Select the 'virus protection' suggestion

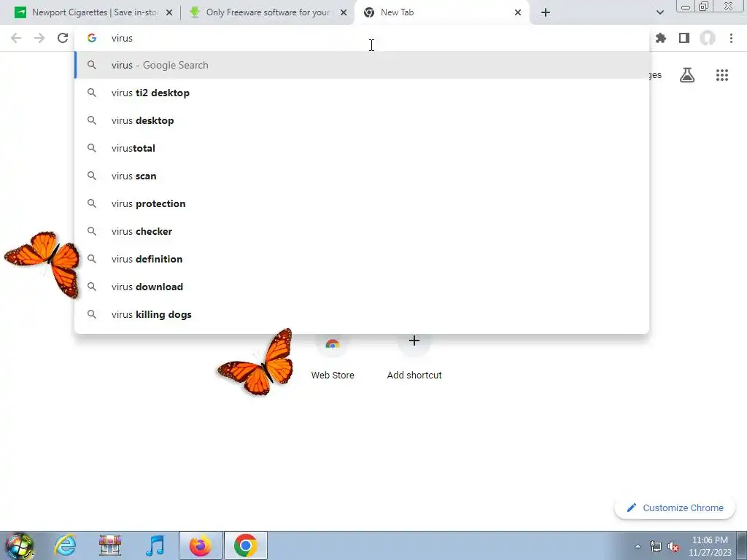(362, 203)
